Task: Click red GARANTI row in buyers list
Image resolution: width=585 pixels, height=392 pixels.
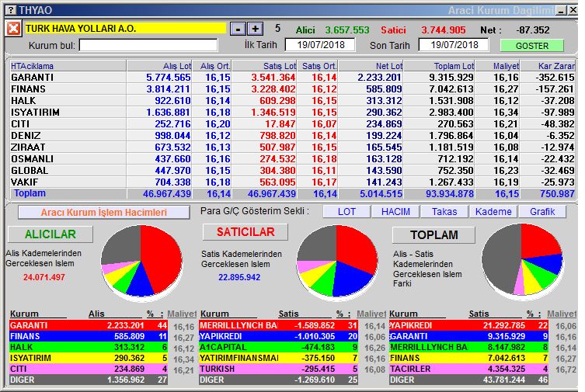Action: tap(89, 325)
